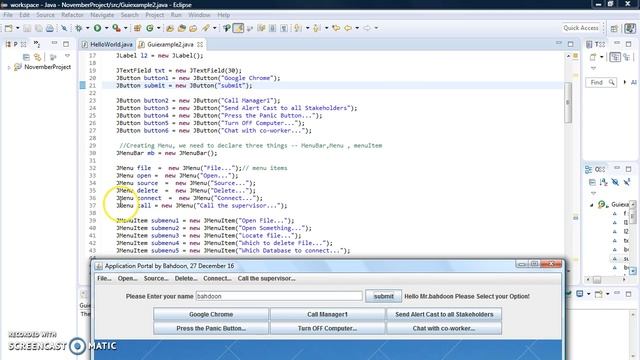The image size is (640, 360).
Task: Open Eclipse's File menu
Action: (8, 15)
